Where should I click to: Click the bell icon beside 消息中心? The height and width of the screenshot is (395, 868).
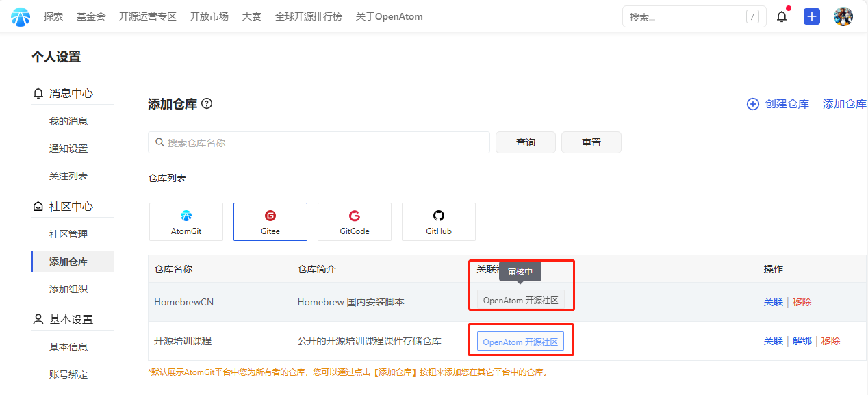click(38, 93)
